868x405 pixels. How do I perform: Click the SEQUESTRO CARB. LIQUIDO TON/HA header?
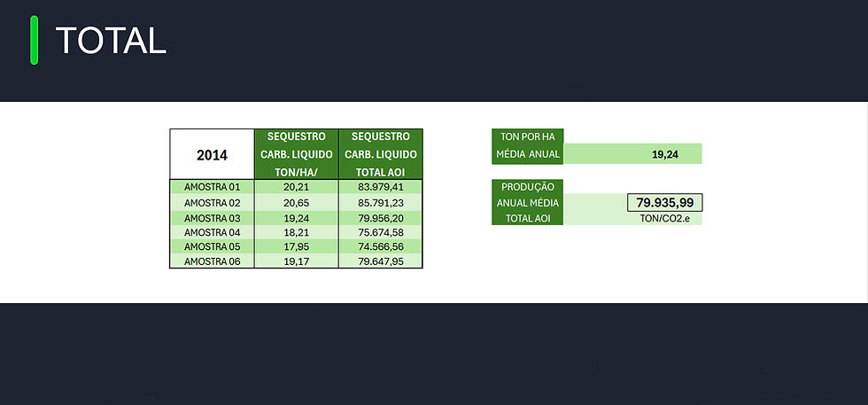click(296, 154)
